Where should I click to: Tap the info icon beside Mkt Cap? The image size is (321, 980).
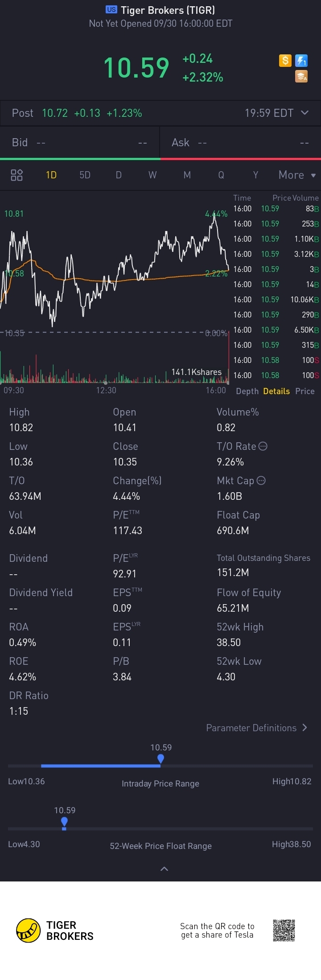pos(261,481)
